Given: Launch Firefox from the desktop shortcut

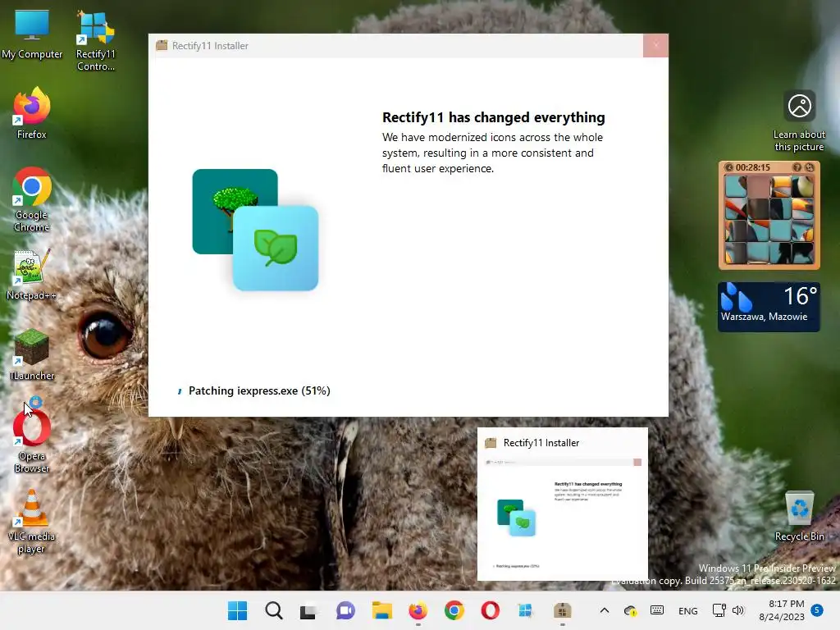Looking at the screenshot, I should pos(32,114).
